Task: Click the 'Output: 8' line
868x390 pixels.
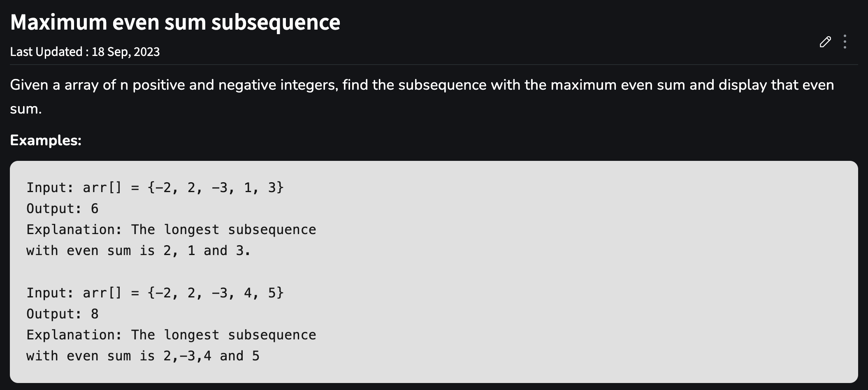Action: coord(63,314)
